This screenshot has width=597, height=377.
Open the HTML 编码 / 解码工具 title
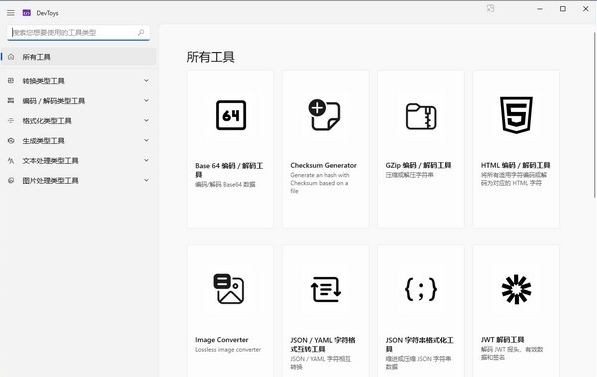(x=516, y=165)
